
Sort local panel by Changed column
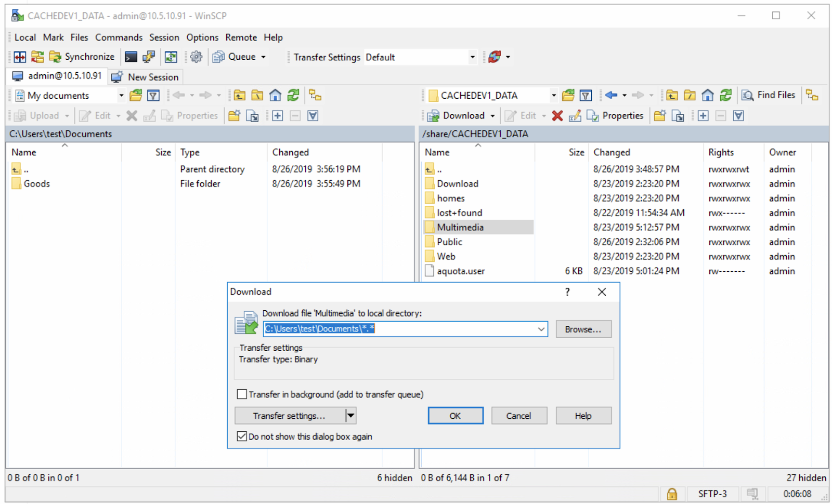click(x=291, y=152)
